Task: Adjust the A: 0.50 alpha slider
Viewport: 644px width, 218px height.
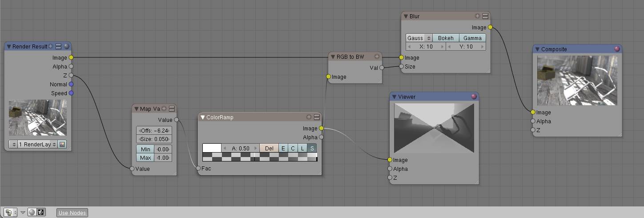Action: pos(241,148)
